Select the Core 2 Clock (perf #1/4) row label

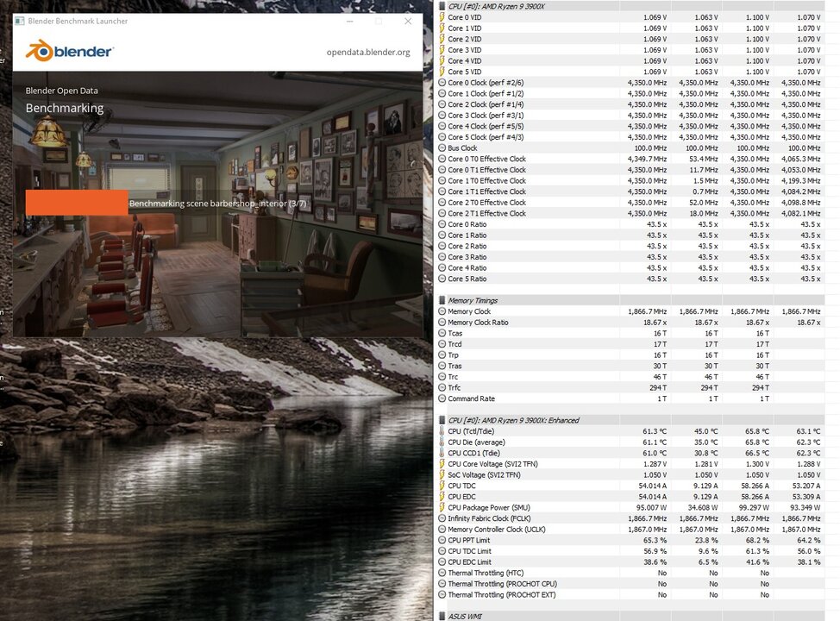486,104
